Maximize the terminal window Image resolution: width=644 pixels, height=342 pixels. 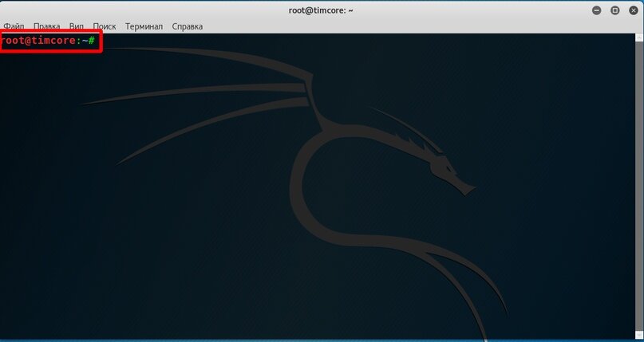(x=614, y=10)
